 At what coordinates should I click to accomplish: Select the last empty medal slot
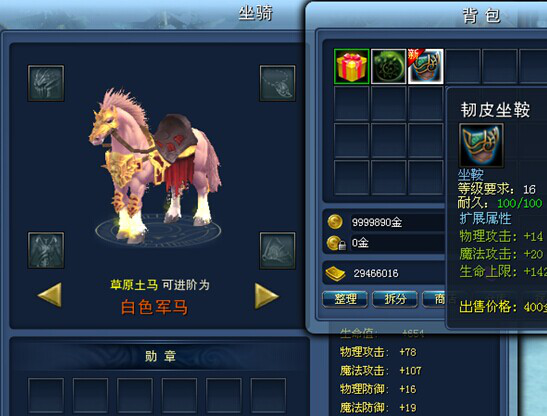[268, 395]
